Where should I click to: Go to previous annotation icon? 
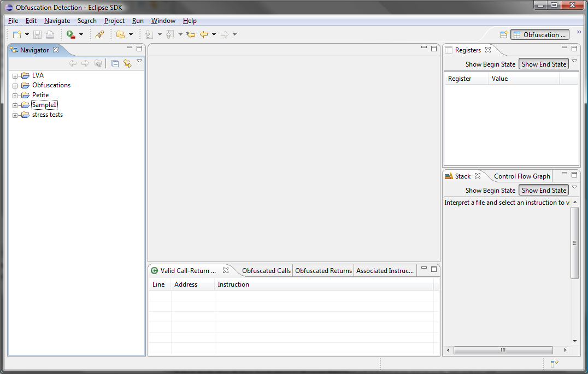[170, 34]
